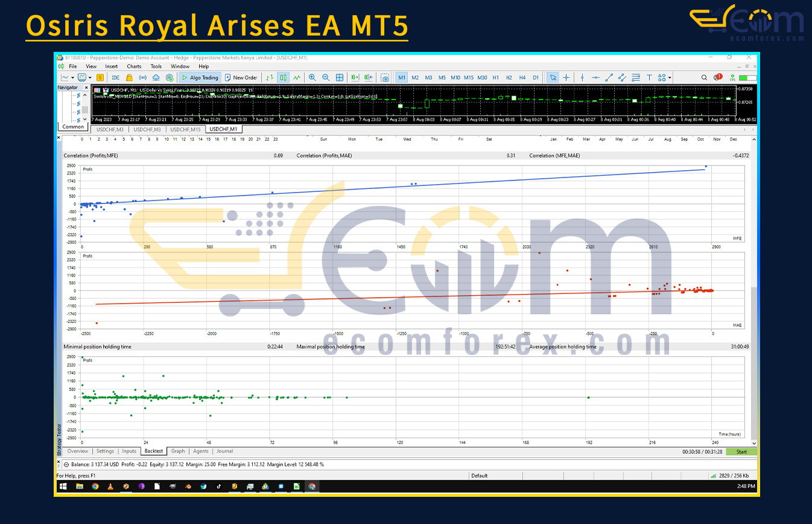Zoom out the chart
The image size is (812, 524).
(x=326, y=77)
